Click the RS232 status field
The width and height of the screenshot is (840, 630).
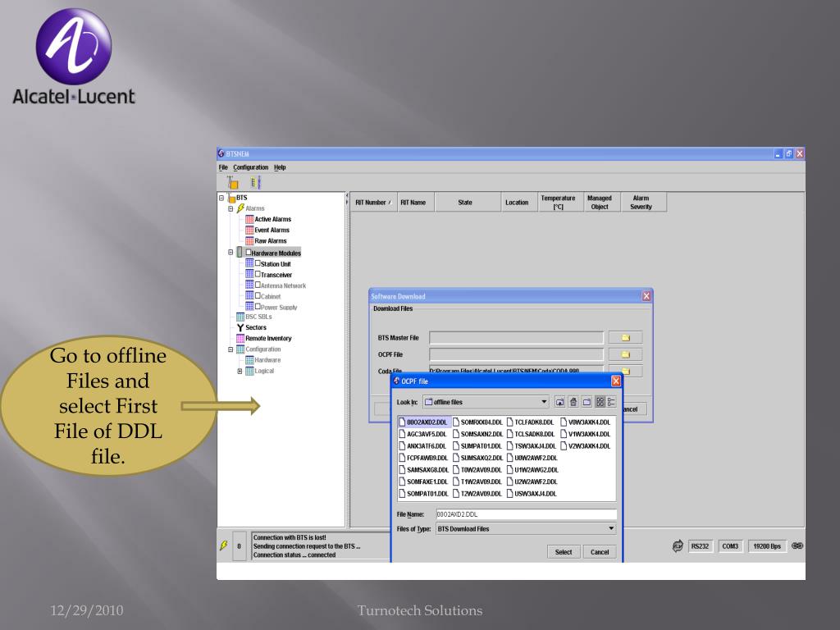701,546
